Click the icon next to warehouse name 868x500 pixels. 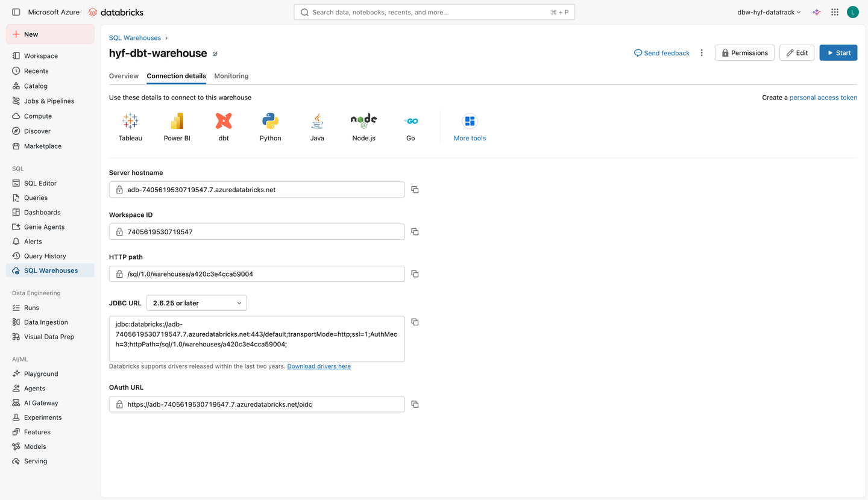tap(215, 54)
